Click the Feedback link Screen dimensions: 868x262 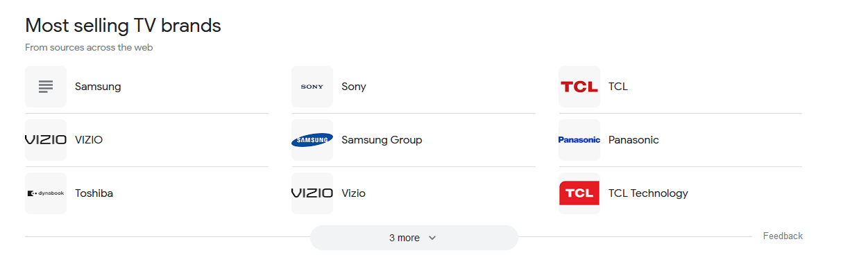pyautogui.click(x=783, y=236)
